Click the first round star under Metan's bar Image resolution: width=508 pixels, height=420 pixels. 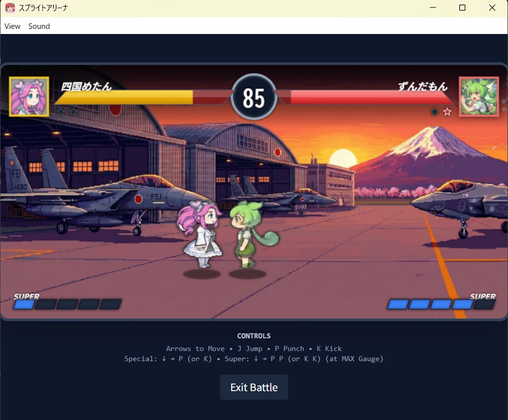pyautogui.click(x=61, y=112)
